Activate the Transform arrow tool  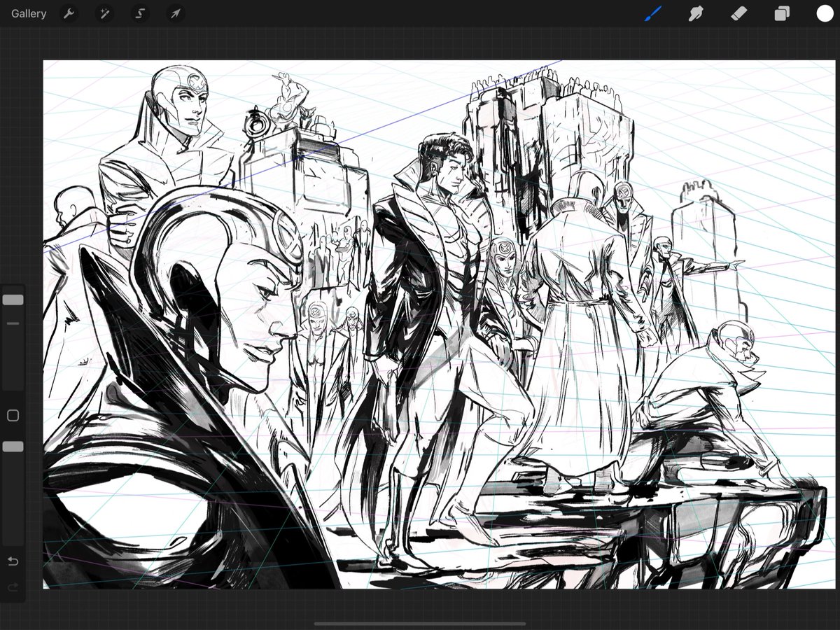(176, 13)
